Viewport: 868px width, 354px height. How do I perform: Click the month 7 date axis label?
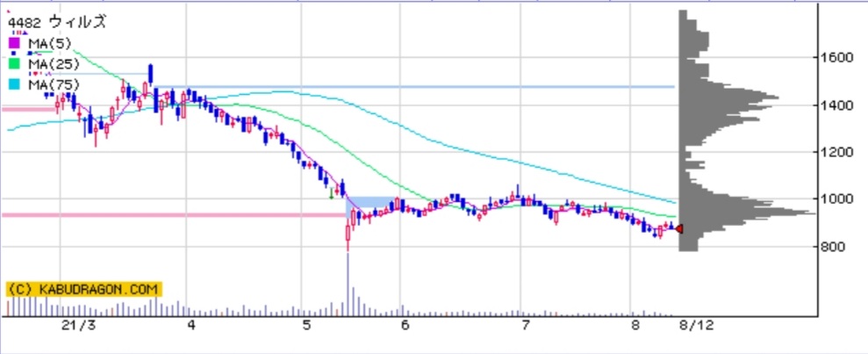click(x=524, y=325)
